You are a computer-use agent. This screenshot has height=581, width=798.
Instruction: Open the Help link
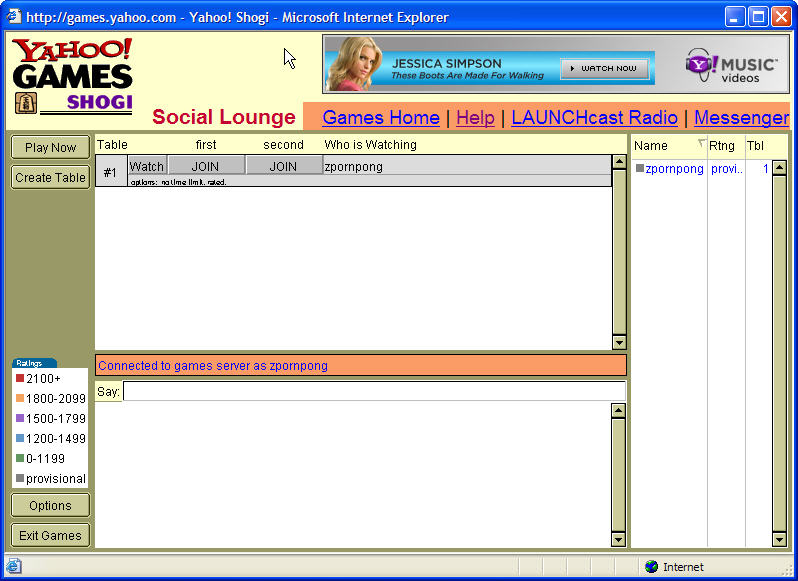click(475, 118)
